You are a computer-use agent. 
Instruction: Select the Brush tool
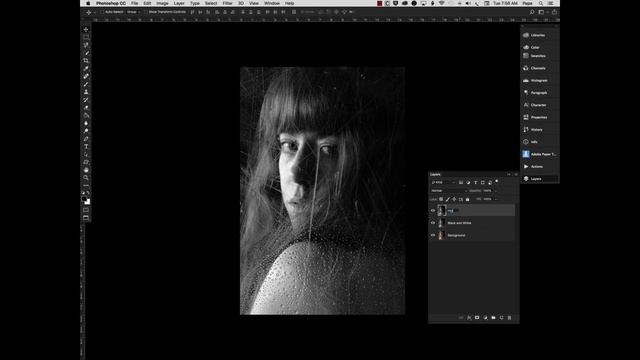click(86, 84)
